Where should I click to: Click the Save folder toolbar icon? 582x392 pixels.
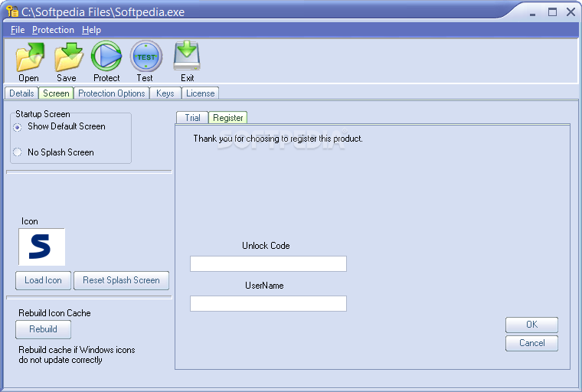coord(69,57)
